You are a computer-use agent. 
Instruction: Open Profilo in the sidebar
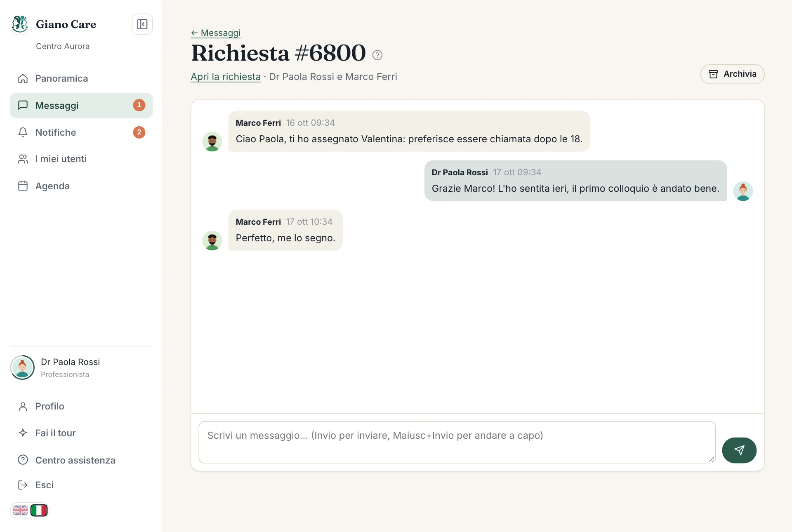[x=81, y=406]
